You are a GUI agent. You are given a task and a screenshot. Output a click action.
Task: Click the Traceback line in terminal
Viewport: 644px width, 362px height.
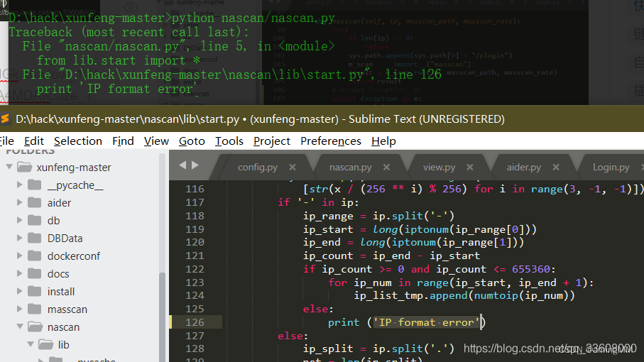[129, 32]
